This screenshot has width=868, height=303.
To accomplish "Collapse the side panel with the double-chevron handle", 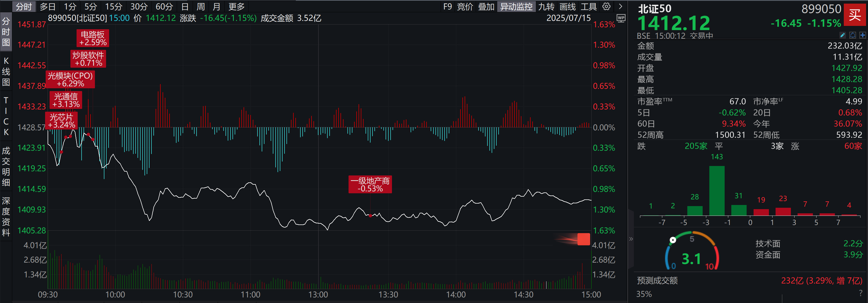I will tap(631, 239).
